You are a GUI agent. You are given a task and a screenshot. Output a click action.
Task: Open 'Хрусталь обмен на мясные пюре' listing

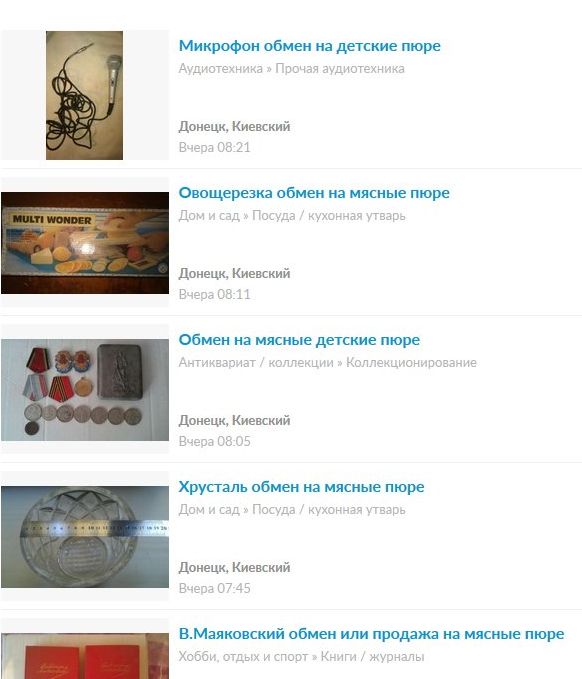301,487
